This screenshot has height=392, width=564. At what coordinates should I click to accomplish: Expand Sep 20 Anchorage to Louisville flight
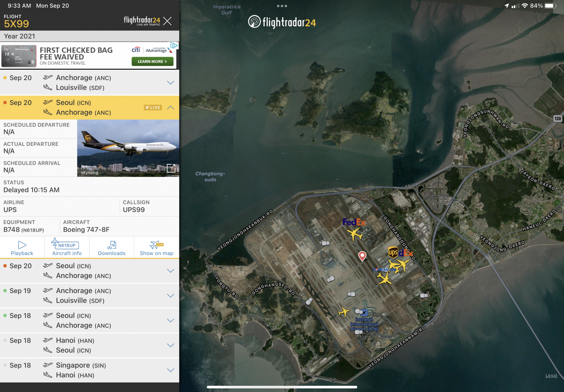pos(171,83)
